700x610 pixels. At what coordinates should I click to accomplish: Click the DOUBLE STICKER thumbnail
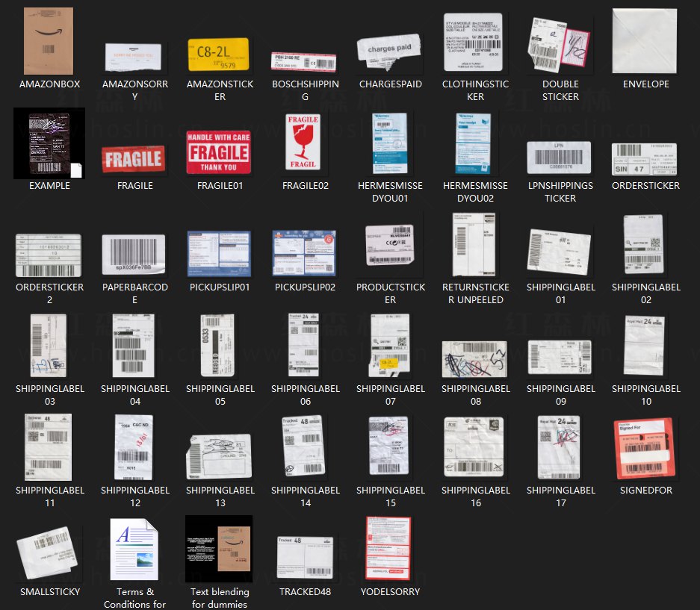559,45
